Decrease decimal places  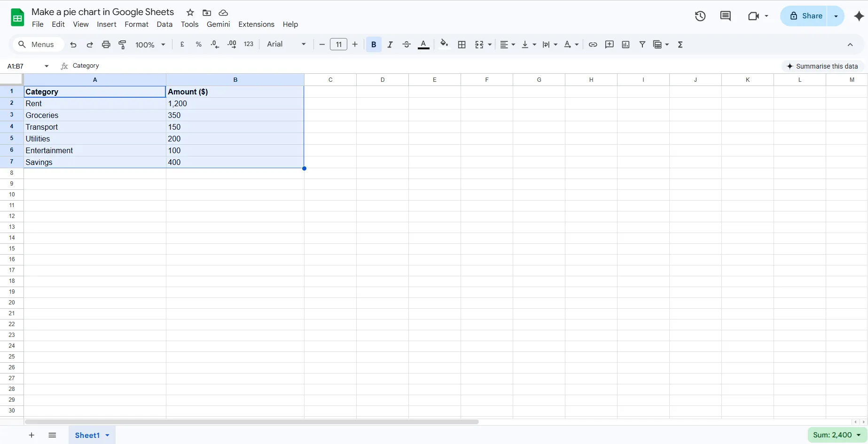(x=215, y=44)
